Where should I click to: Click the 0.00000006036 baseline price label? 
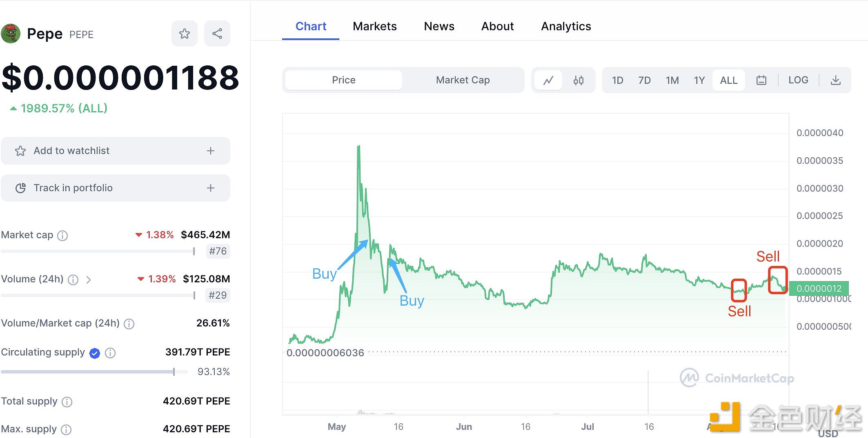click(x=325, y=353)
